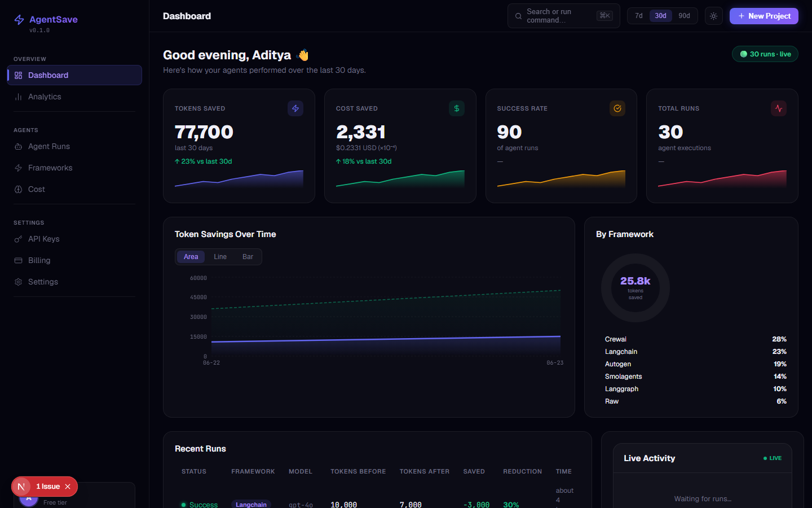Click the 1 Issue label
The image size is (812, 508).
[x=48, y=487]
